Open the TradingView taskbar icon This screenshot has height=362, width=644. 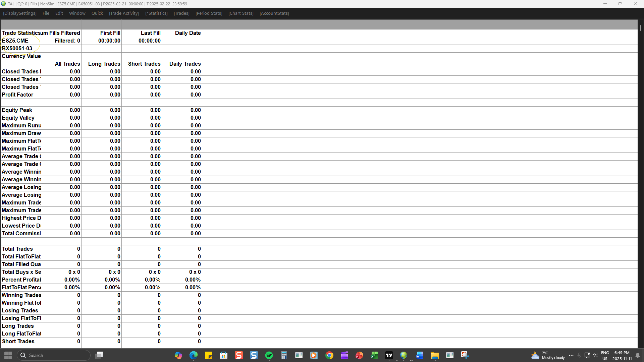tap(389, 355)
